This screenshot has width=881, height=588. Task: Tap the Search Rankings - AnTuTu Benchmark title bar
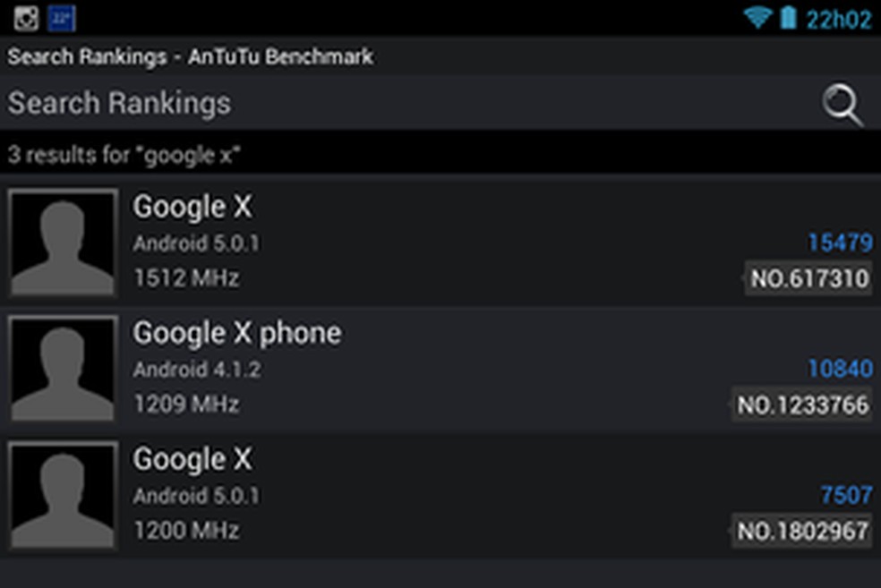[191, 56]
